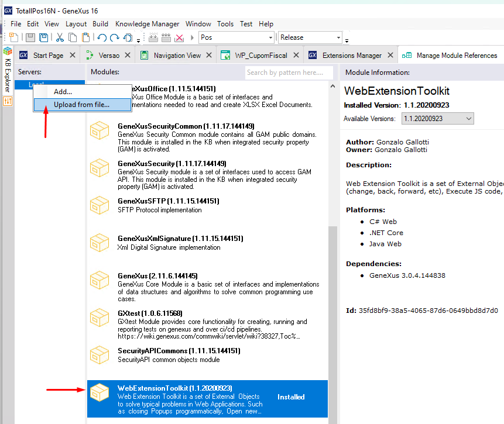Click the module Id text value
This screenshot has width=504, height=424.
[x=428, y=311]
